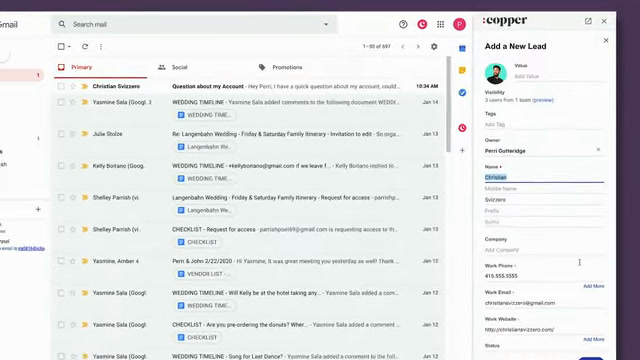640x360 pixels.
Task: Open the account avatar P
Action: (459, 24)
